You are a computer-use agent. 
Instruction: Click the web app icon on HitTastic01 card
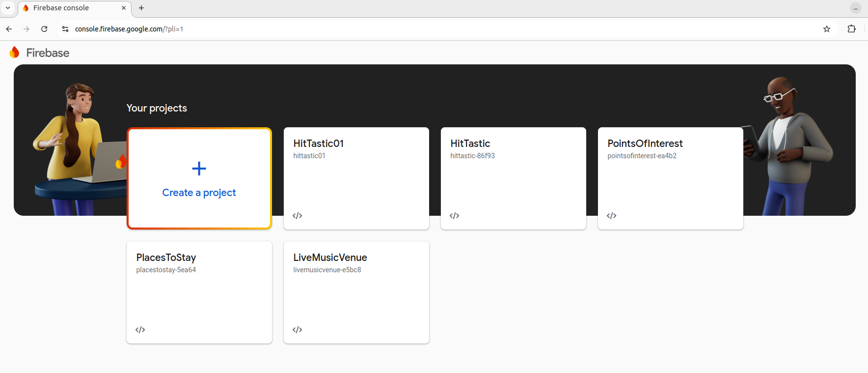click(297, 216)
